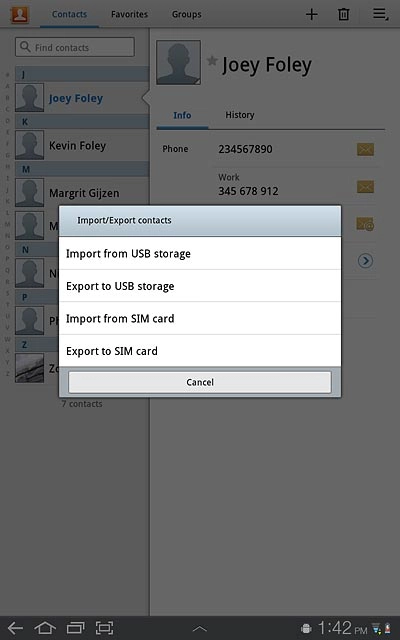Tap the 1:42 PM clock
The image size is (400, 640).
click(342, 628)
